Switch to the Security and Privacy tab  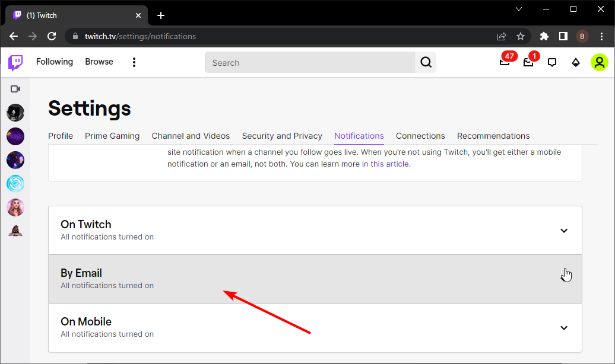(282, 136)
